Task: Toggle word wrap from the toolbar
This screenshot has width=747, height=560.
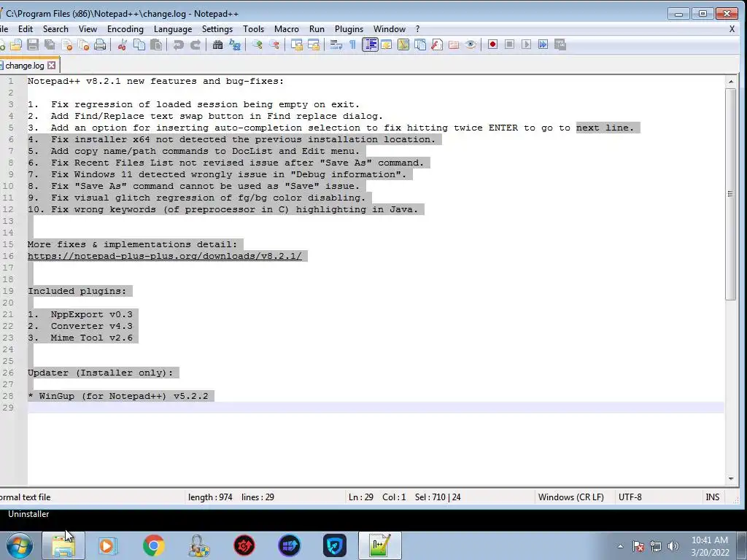Action: [336, 44]
